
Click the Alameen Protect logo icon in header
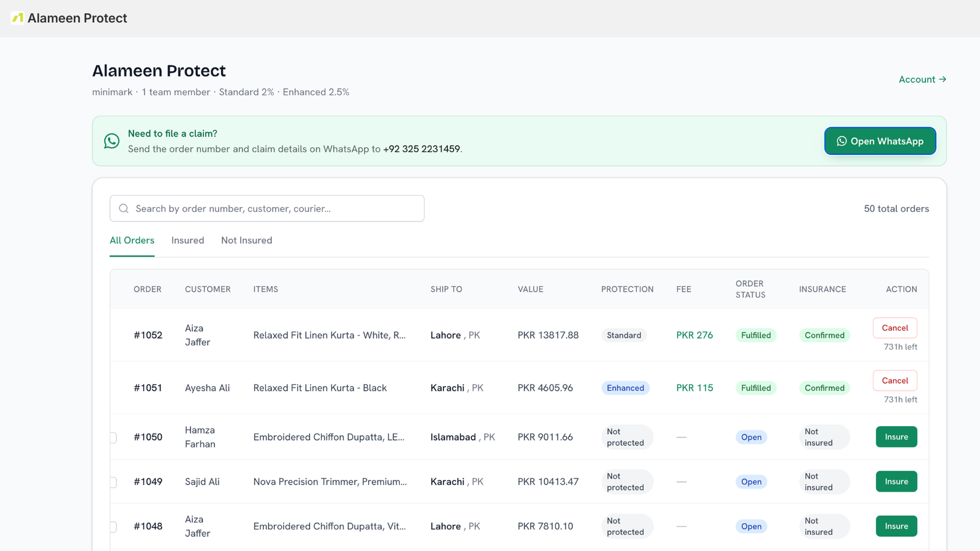tap(18, 18)
